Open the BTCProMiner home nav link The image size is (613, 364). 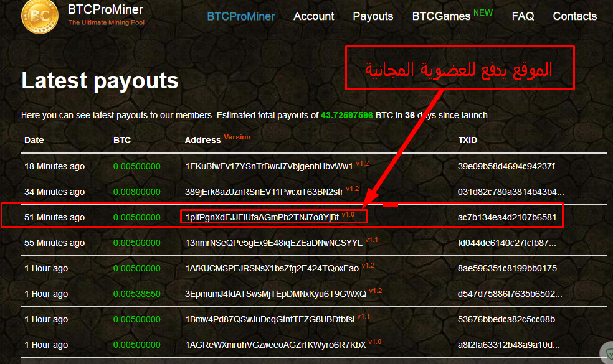(241, 16)
